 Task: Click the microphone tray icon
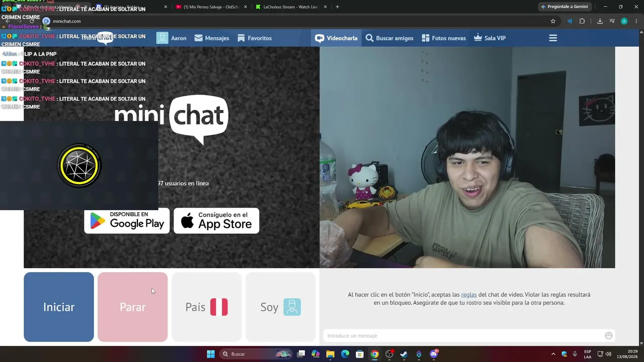click(575, 354)
